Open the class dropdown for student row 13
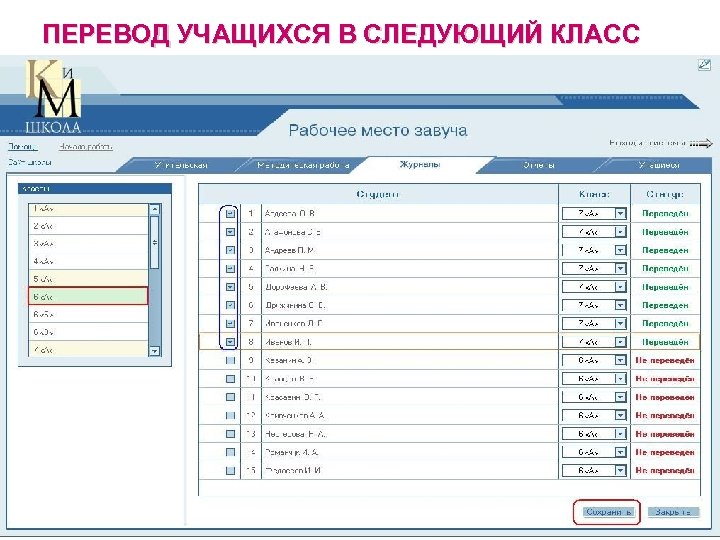The height and width of the screenshot is (540, 720). pos(620,434)
